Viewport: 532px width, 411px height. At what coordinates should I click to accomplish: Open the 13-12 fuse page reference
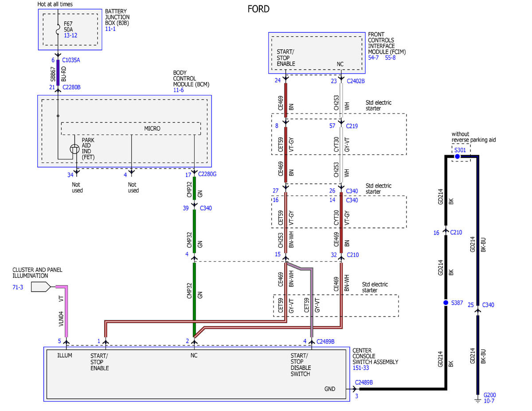click(x=70, y=35)
